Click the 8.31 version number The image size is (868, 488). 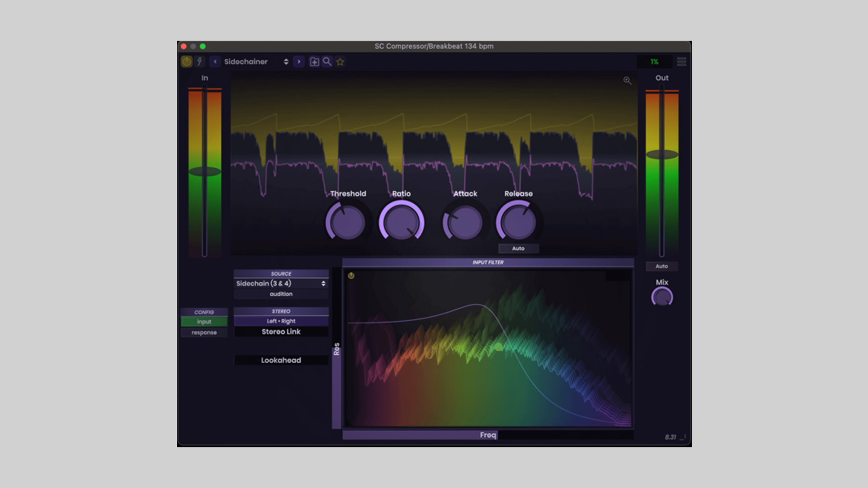click(670, 437)
